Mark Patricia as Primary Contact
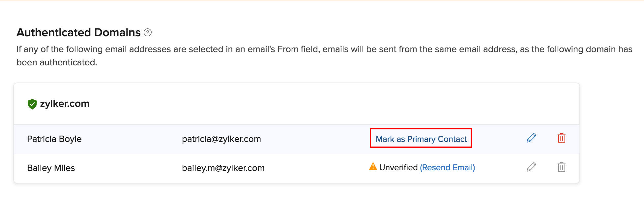The image size is (644, 200). pos(421,139)
